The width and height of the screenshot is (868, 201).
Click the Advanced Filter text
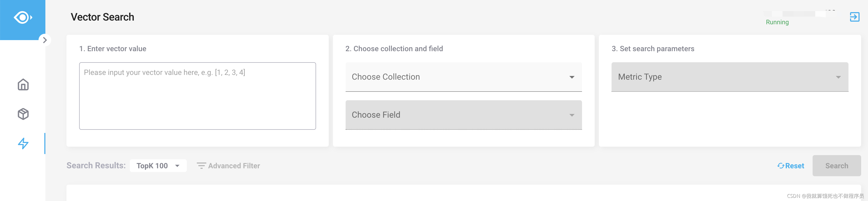coord(234,166)
